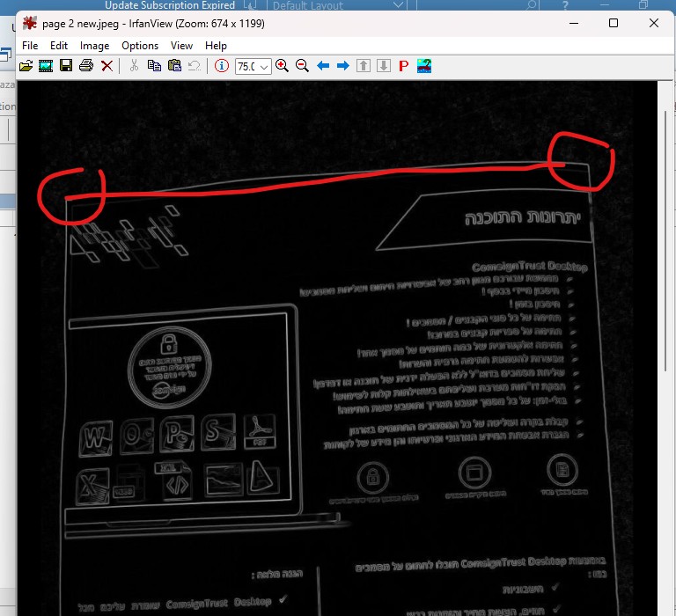Close the IrfanView window
This screenshot has height=616, width=676.
[654, 23]
